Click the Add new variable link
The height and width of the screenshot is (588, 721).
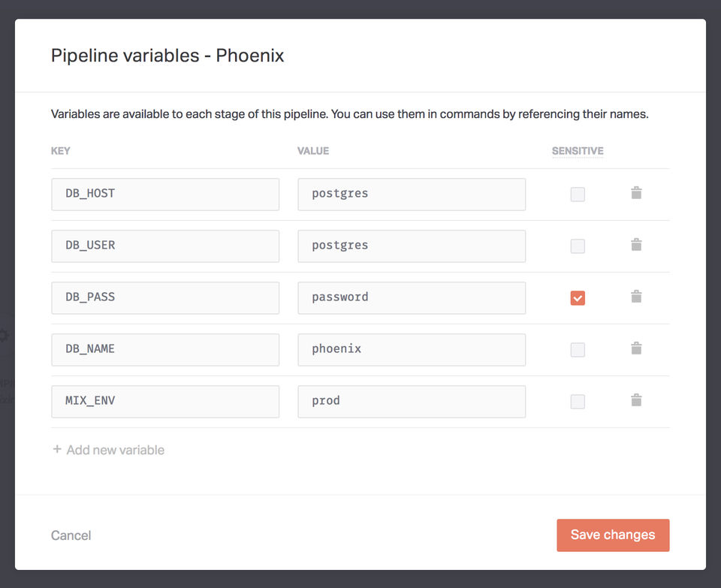115,450
